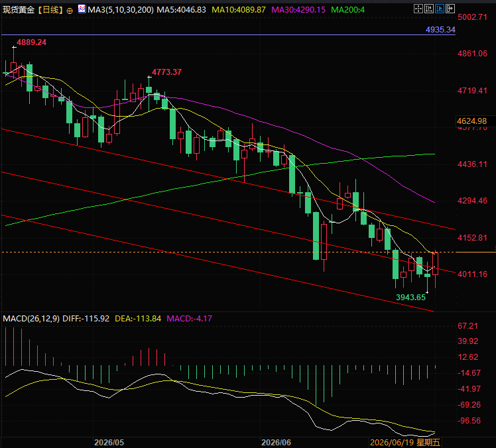Open the MA indicator chart icon
The height and width of the screenshot is (448, 496).
[82, 9]
